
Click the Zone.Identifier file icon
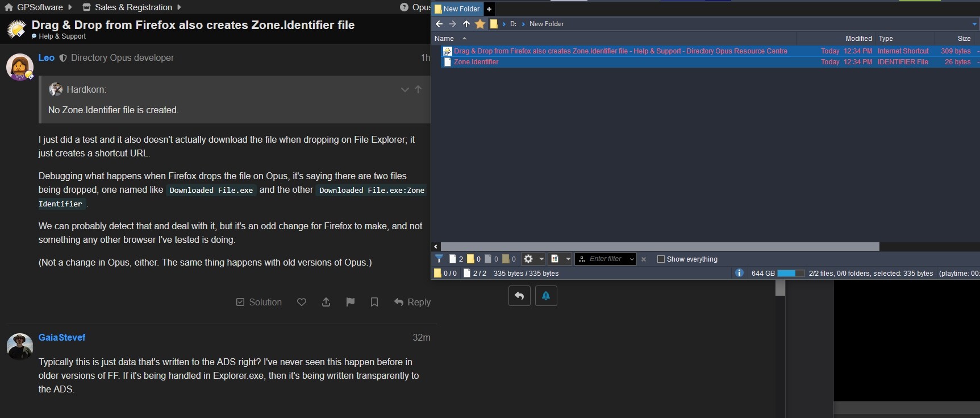point(447,62)
